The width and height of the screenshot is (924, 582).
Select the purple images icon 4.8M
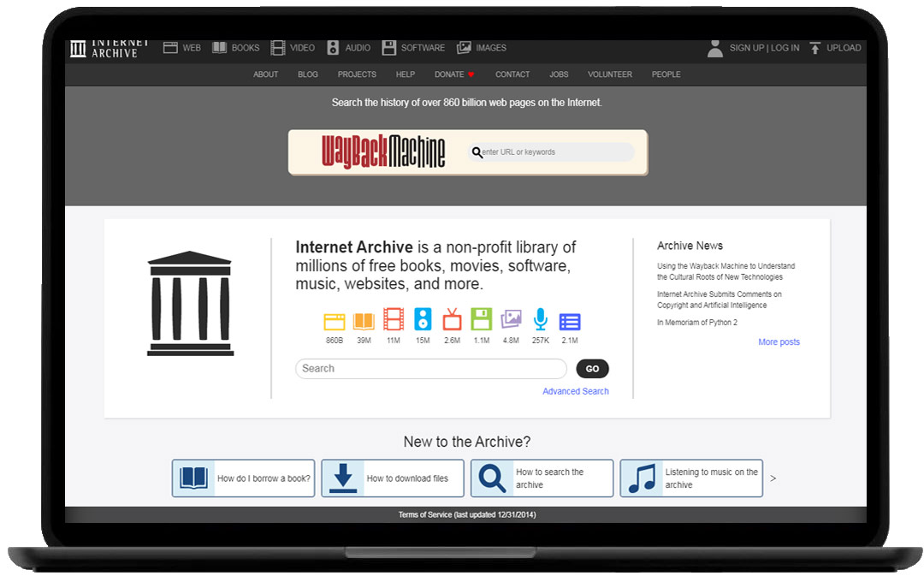tap(511, 319)
